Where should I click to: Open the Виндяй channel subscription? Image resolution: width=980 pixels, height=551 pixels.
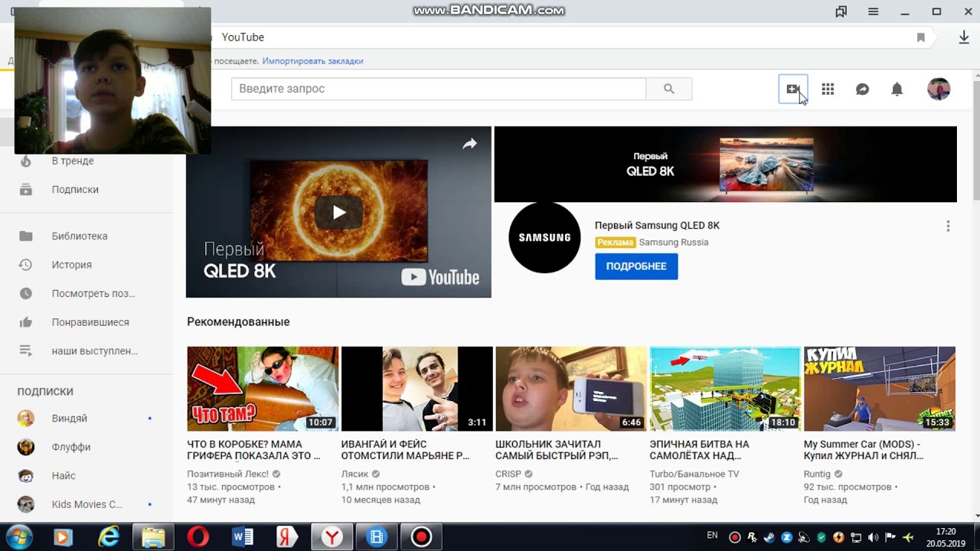click(x=70, y=419)
